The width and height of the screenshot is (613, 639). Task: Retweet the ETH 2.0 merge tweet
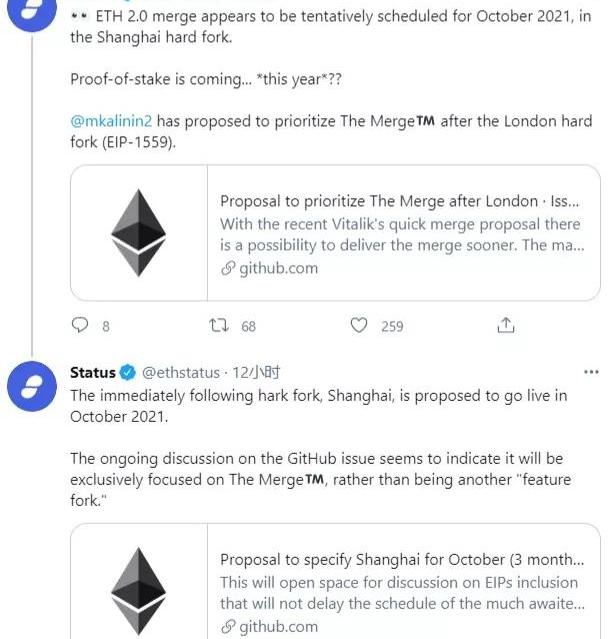point(218,325)
